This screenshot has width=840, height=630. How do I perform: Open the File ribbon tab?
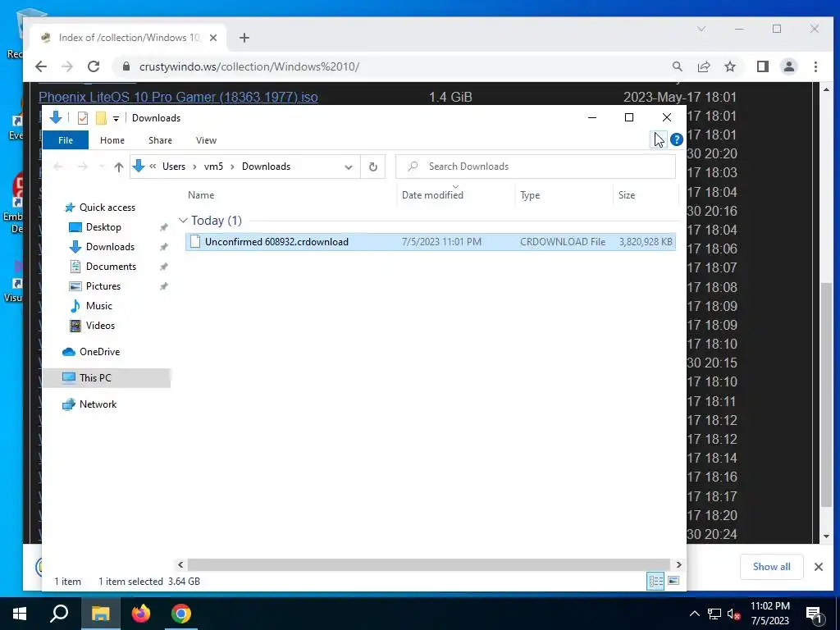66,140
